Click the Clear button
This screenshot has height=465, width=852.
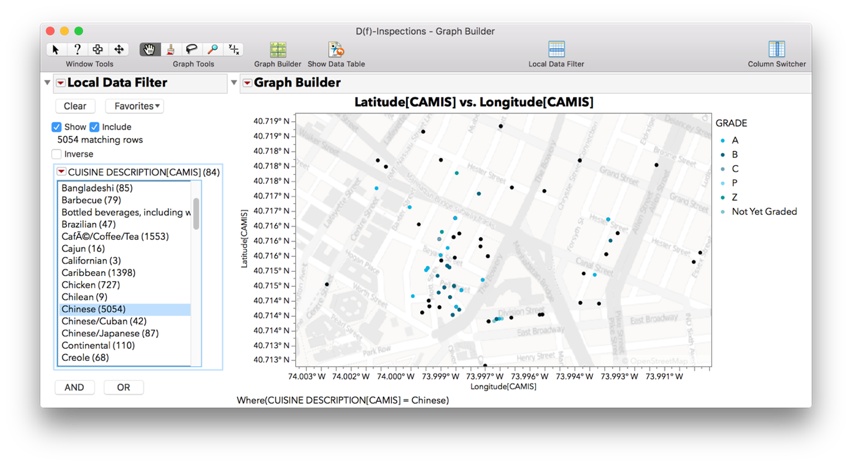[75, 106]
